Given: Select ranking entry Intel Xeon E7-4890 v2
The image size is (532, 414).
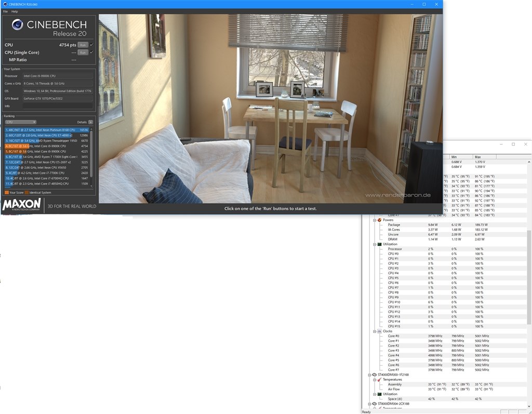Looking at the screenshot, I should 46,136.
